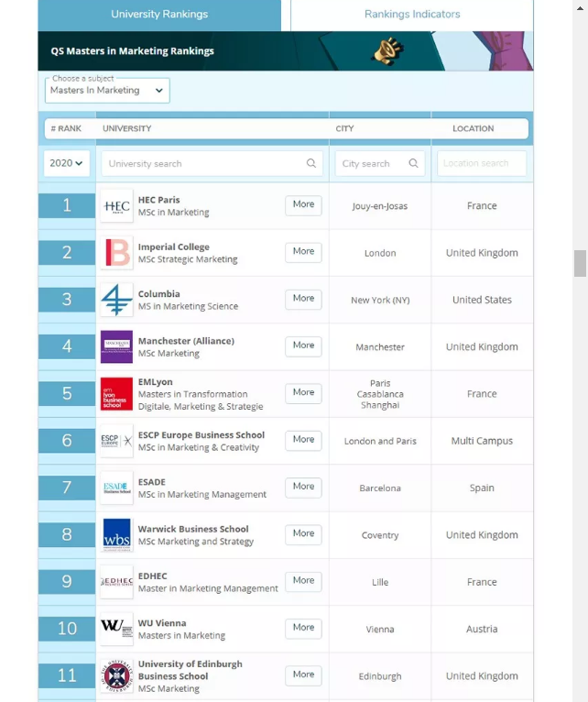Open the 2020 year dropdown
The height and width of the screenshot is (702, 588).
click(67, 163)
